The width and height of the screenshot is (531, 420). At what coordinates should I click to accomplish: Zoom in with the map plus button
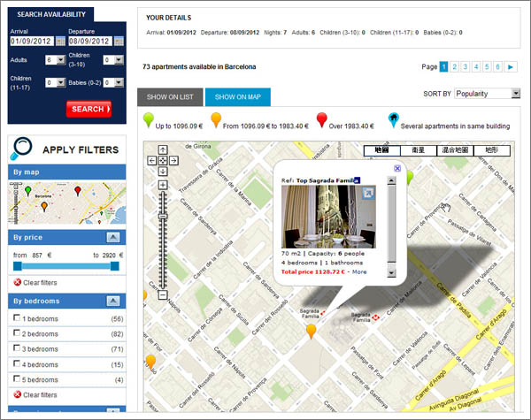163,185
